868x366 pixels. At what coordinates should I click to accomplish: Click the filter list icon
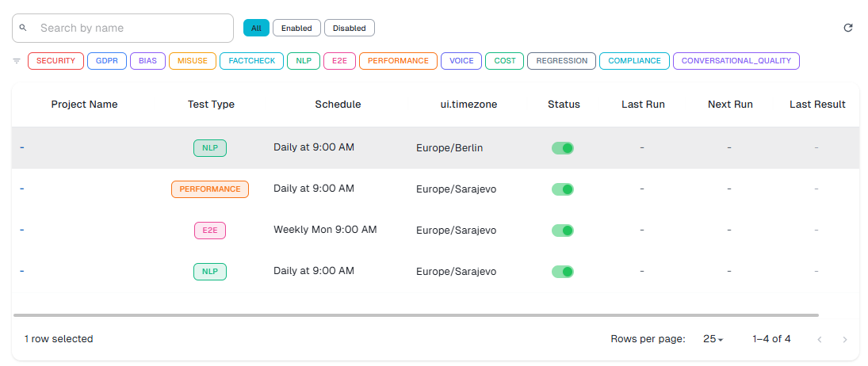point(17,61)
